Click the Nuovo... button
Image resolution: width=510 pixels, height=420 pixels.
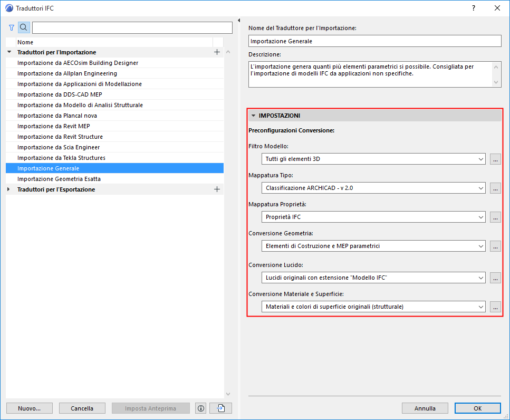30,408
